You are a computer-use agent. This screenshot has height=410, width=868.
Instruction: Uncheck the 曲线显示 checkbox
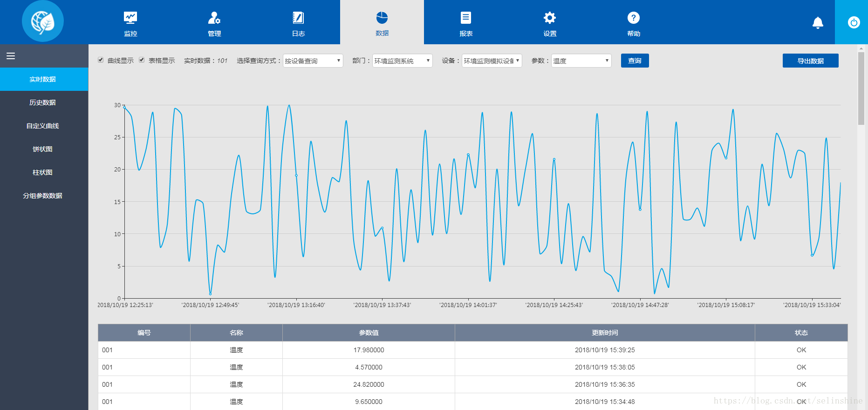point(101,60)
